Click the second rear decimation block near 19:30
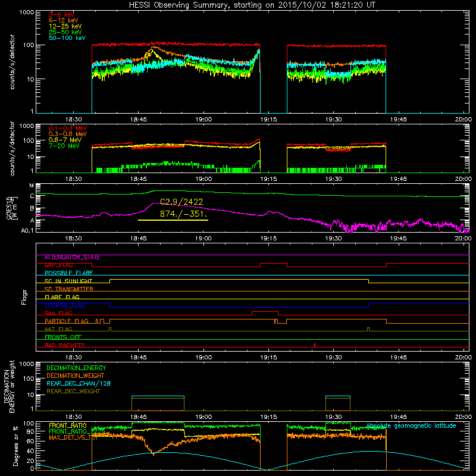 point(338,403)
